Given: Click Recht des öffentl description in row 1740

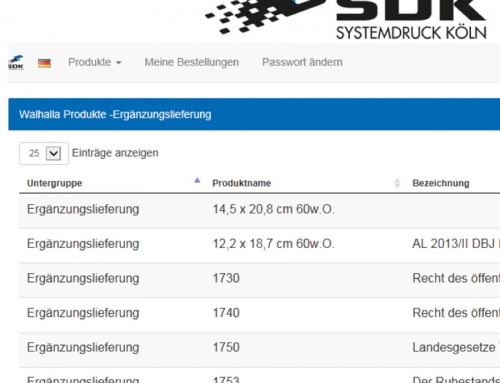Looking at the screenshot, I should pyautogui.click(x=456, y=313).
